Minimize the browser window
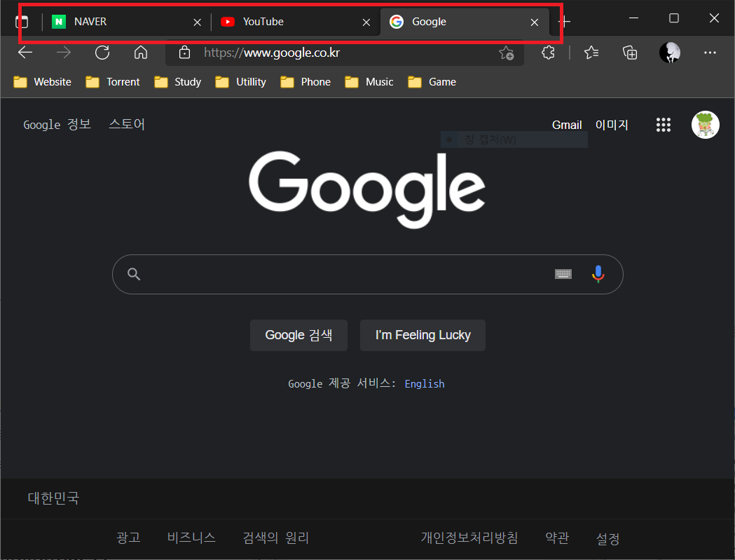The image size is (735, 560). [x=633, y=18]
